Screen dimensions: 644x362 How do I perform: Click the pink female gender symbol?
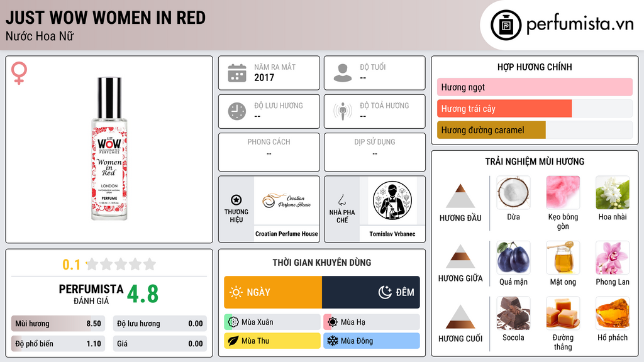click(19, 73)
